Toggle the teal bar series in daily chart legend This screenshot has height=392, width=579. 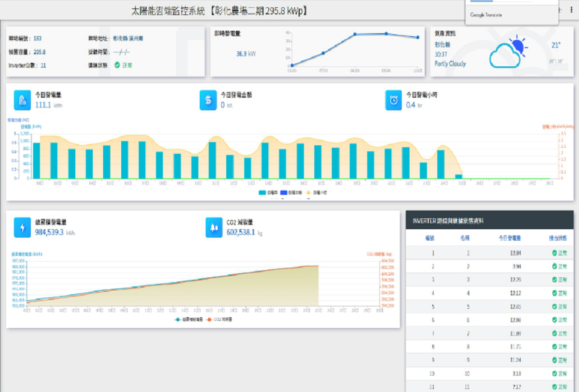(265, 192)
